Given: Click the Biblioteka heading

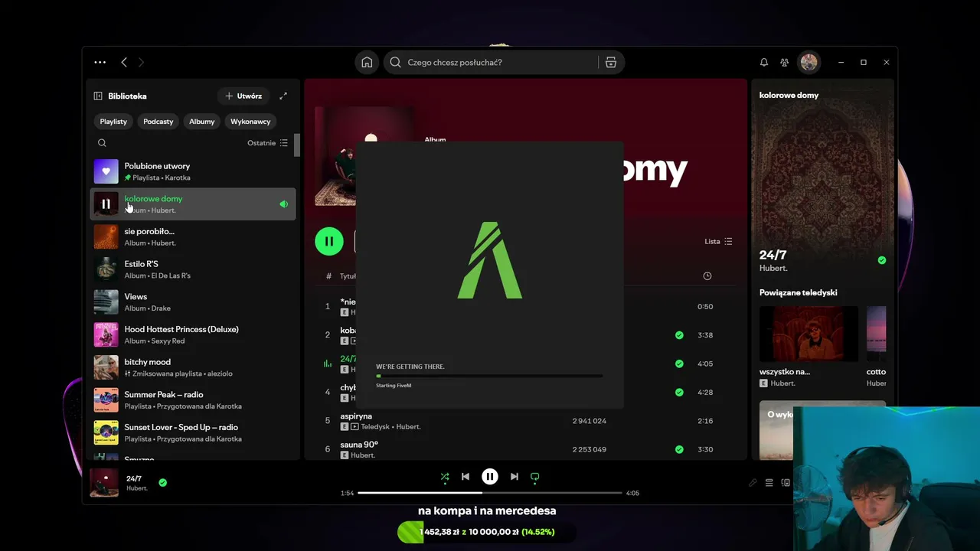Looking at the screenshot, I should [x=127, y=96].
